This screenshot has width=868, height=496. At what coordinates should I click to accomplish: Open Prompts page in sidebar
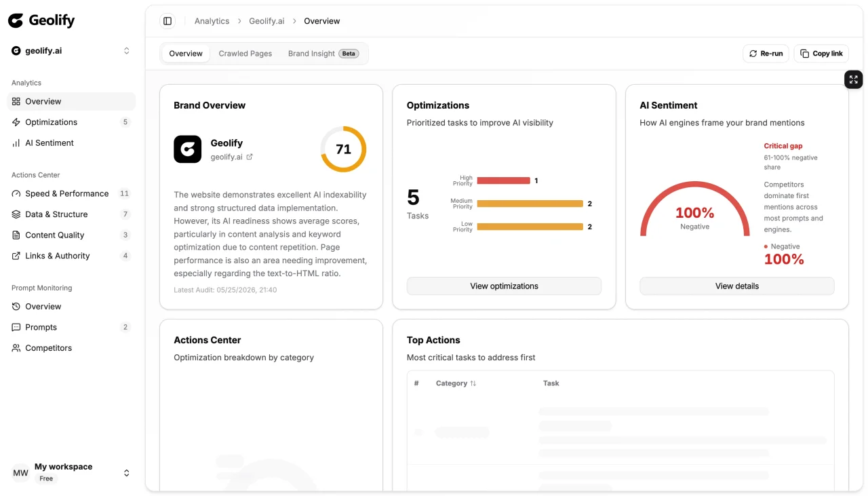[41, 327]
